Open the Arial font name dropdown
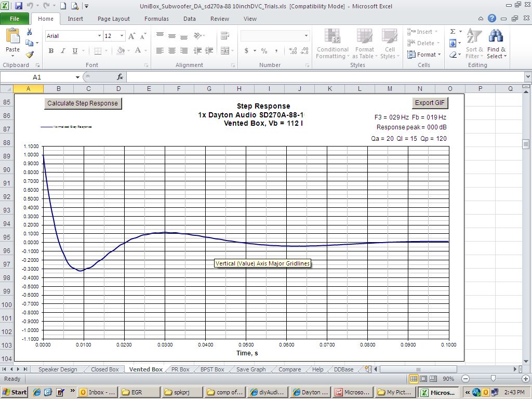Image resolution: width=532 pixels, height=399 pixels. click(x=99, y=36)
